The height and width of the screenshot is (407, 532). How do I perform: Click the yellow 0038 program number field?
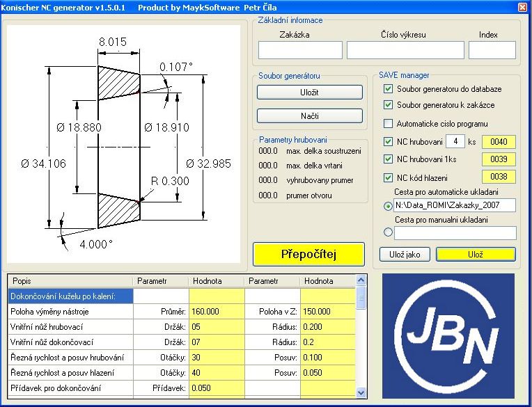499,177
